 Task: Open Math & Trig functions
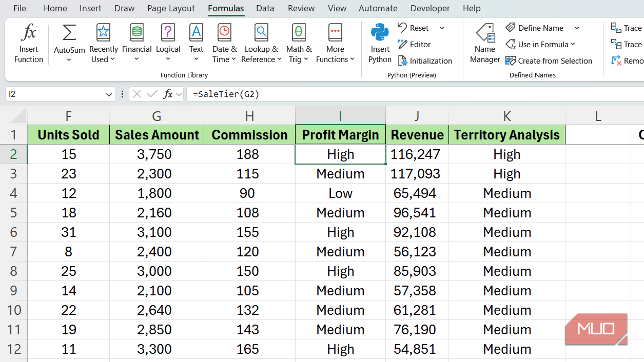click(x=299, y=44)
